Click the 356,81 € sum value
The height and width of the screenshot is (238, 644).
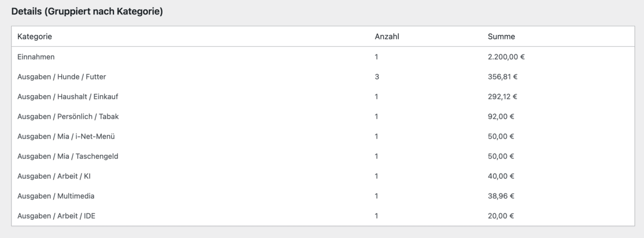point(502,77)
